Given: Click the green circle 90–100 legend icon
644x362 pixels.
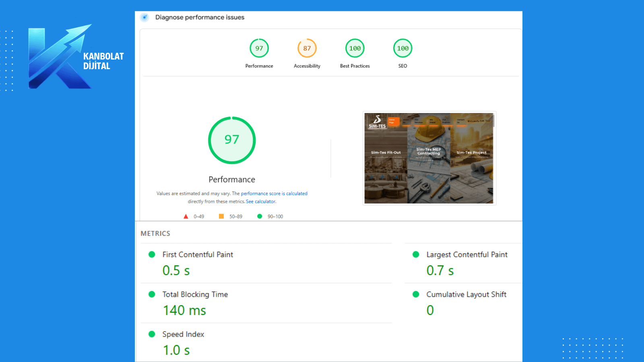Looking at the screenshot, I should (260, 216).
